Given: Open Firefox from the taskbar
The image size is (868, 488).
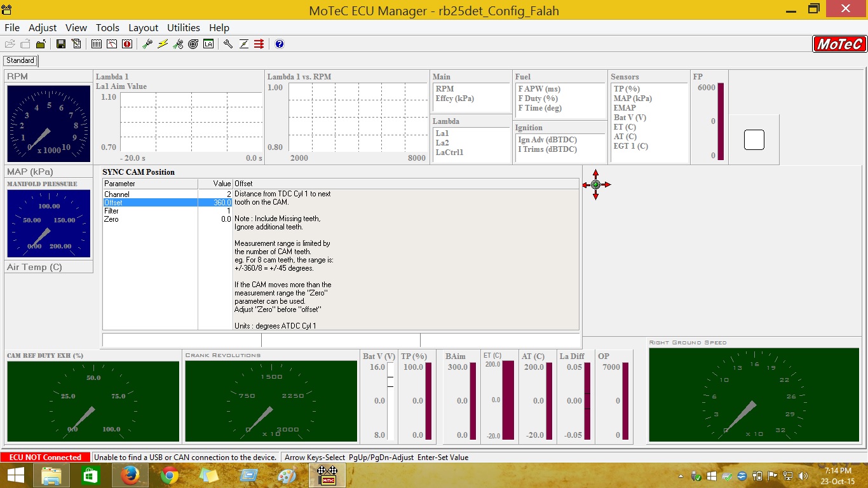Looking at the screenshot, I should click(x=130, y=475).
